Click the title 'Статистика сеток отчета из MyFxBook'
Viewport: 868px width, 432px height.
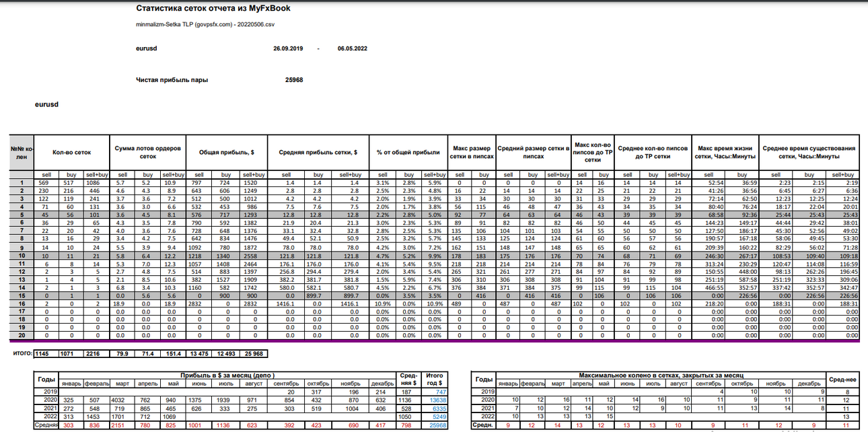point(213,9)
